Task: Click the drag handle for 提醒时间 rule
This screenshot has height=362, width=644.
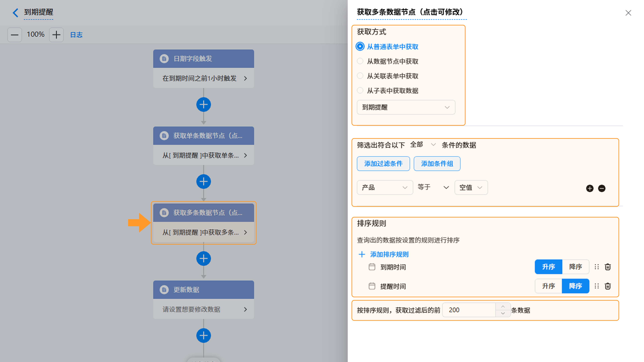Action: pos(597,286)
